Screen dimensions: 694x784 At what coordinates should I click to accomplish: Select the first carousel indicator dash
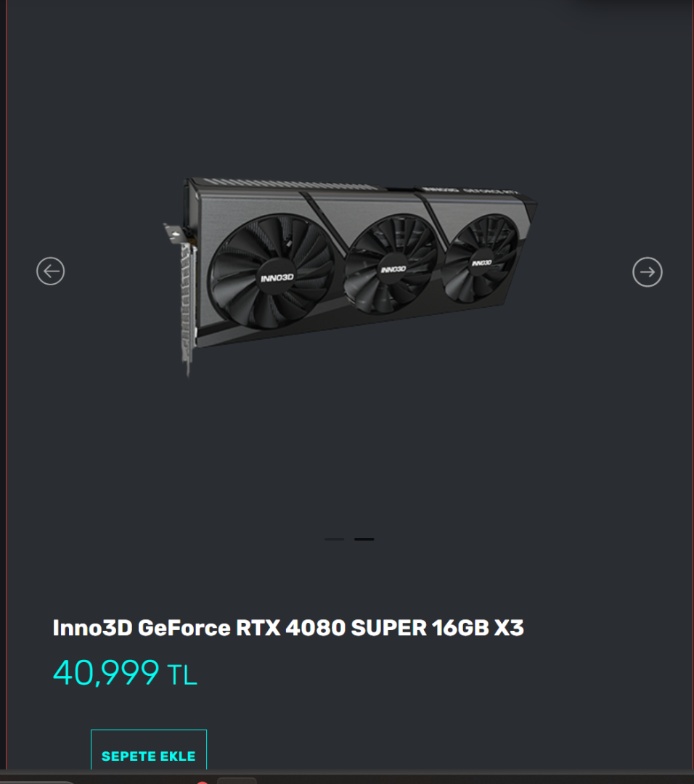[334, 539]
